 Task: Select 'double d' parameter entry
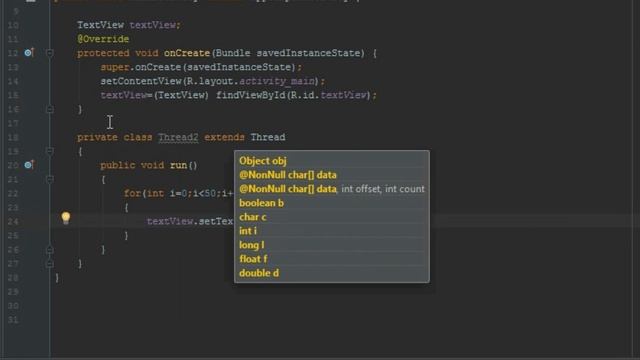pos(331,273)
